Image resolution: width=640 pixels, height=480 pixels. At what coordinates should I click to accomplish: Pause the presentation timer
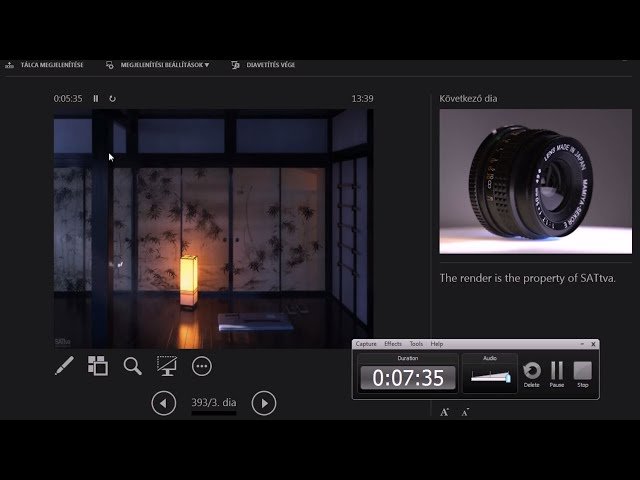point(96,99)
